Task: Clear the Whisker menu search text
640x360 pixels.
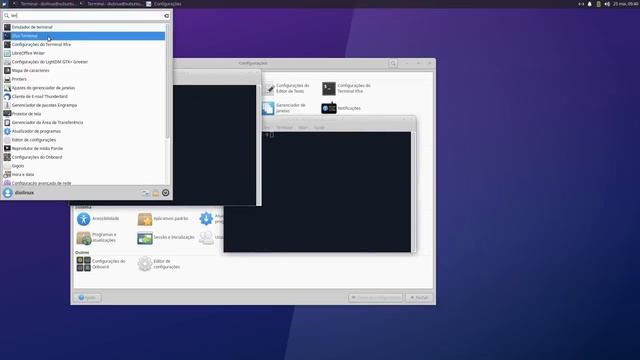Action: click(x=167, y=16)
